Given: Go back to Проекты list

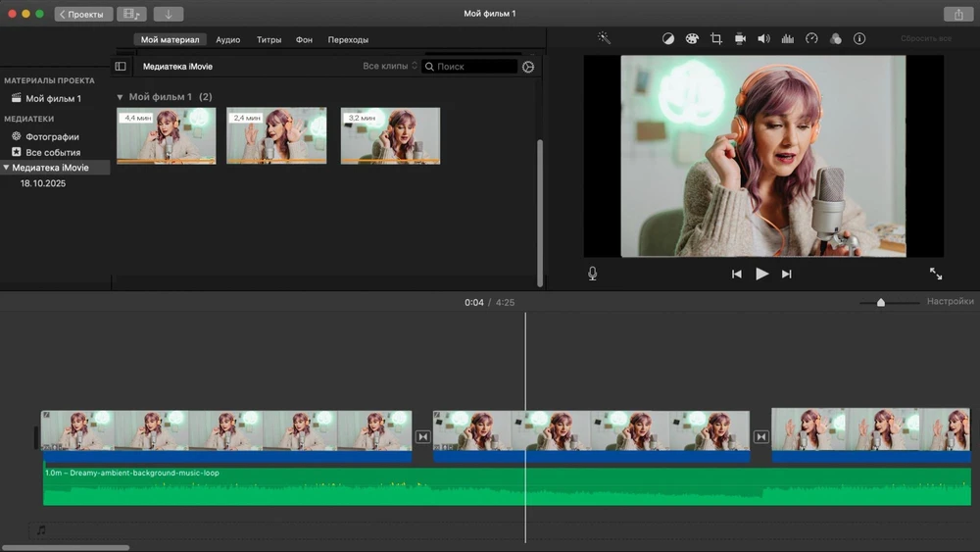Looking at the screenshot, I should pos(83,14).
